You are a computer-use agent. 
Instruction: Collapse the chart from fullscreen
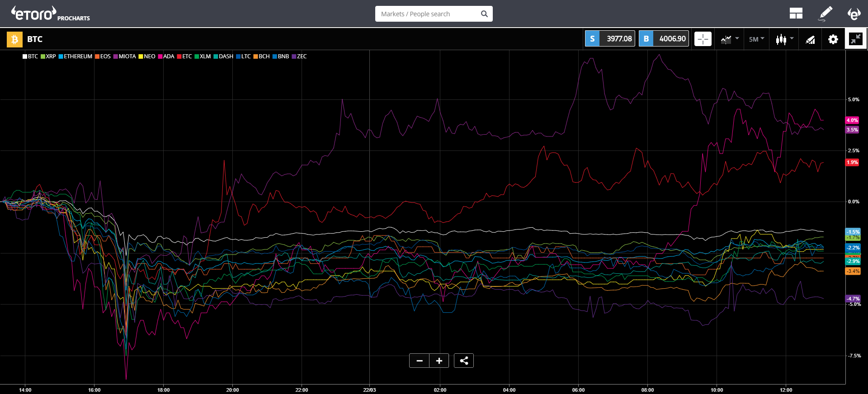coord(855,39)
